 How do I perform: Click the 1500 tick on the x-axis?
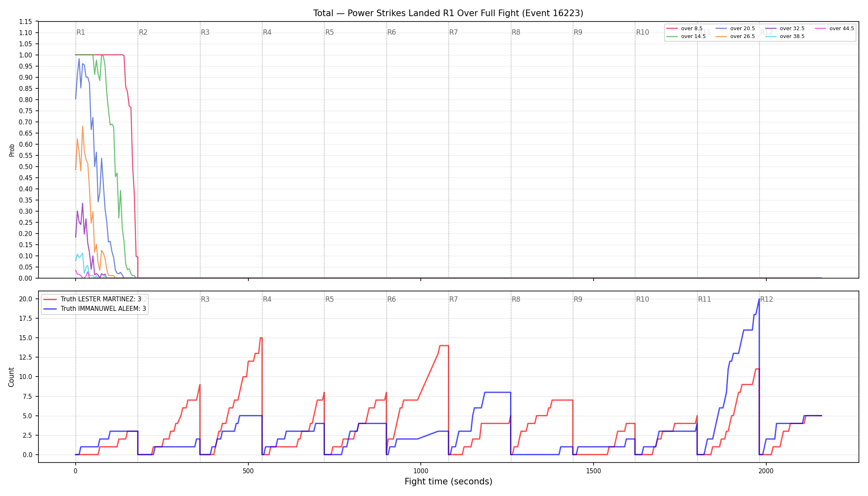[x=594, y=471]
